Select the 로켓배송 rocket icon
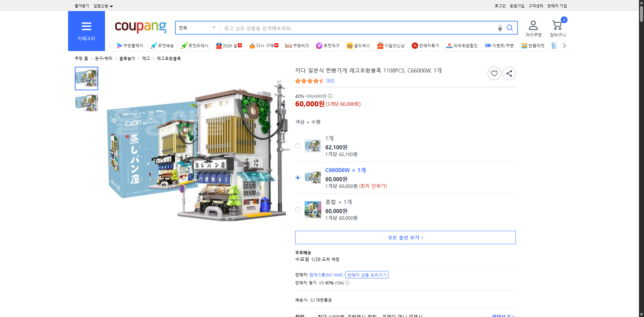The height and width of the screenshot is (317, 644). pyautogui.click(x=153, y=46)
